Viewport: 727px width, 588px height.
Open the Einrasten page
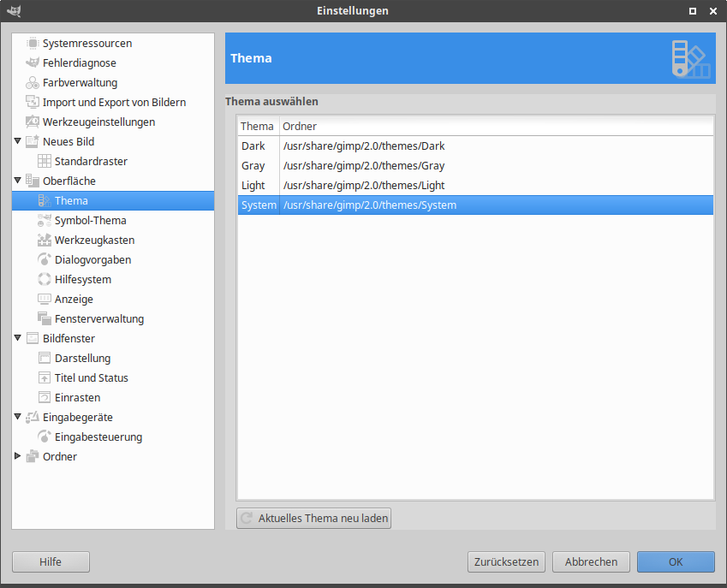[x=77, y=397]
